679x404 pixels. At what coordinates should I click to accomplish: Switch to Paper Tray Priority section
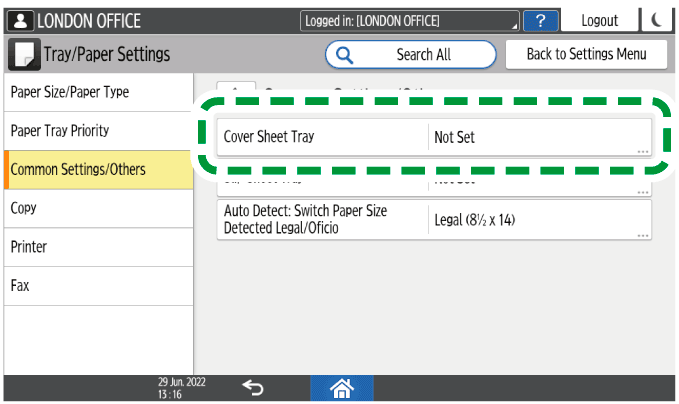coord(98,131)
